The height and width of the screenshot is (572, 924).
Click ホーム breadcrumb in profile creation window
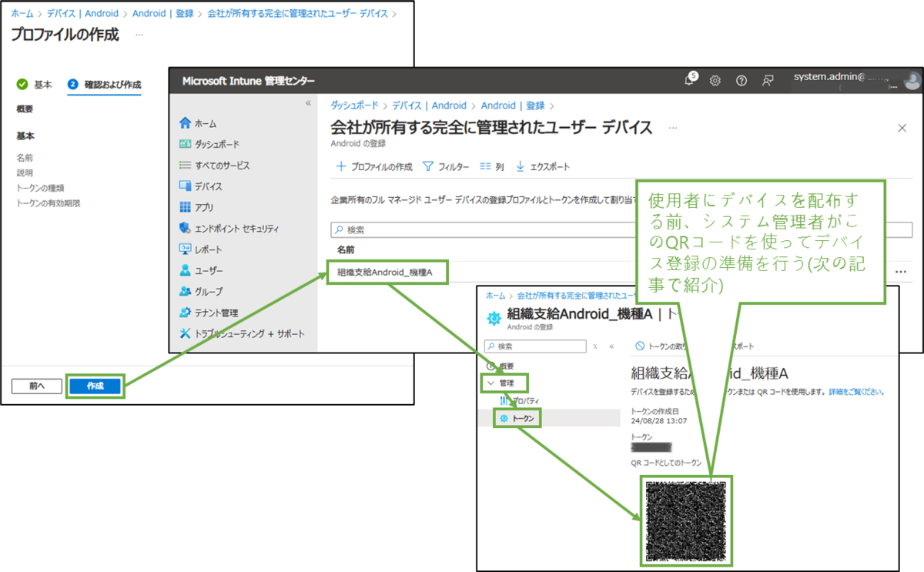coord(21,14)
